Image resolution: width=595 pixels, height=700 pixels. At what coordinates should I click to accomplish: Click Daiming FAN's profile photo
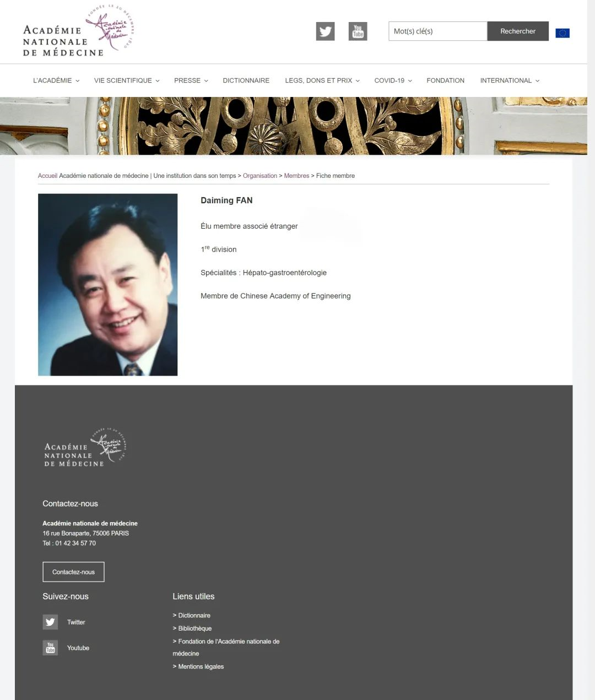click(107, 285)
